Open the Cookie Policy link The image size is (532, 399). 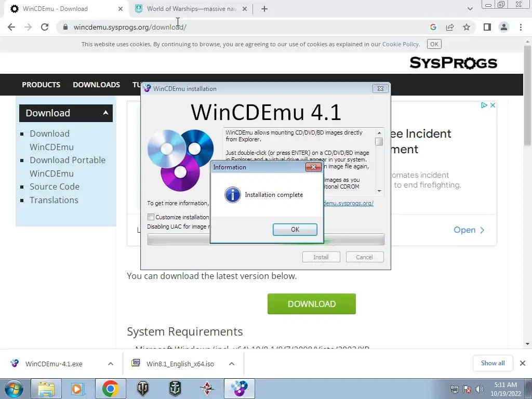coord(401,44)
